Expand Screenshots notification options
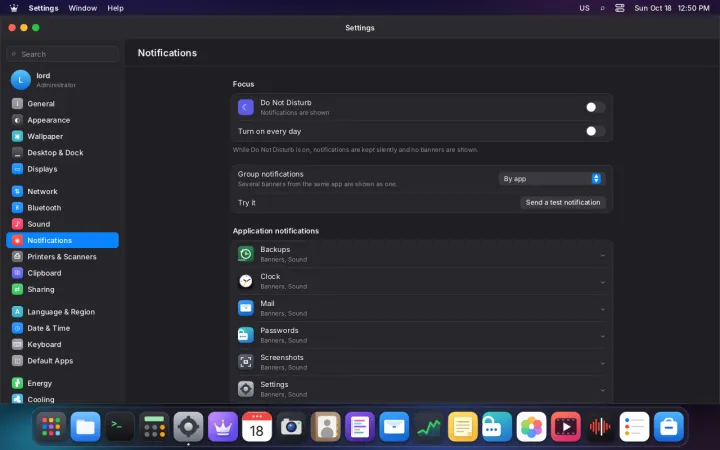 602,363
